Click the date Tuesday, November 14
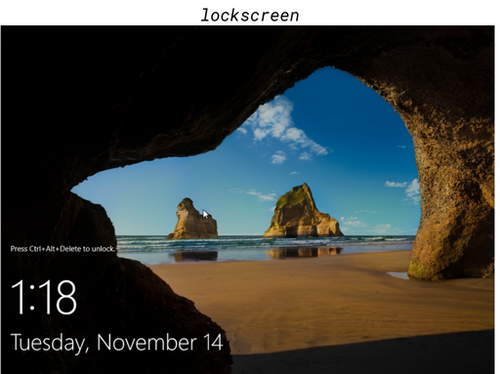Image resolution: width=500 pixels, height=374 pixels. tap(117, 343)
